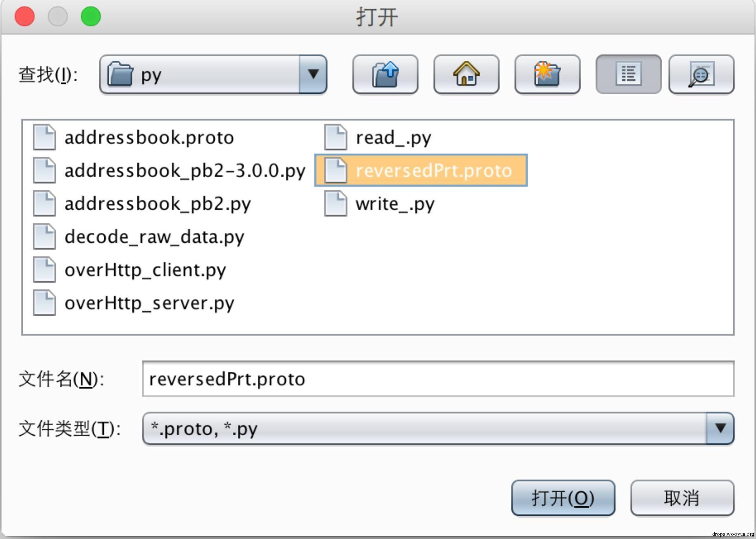756x539 pixels.
Task: Select decode_raw_data.py file
Action: pyautogui.click(x=154, y=237)
